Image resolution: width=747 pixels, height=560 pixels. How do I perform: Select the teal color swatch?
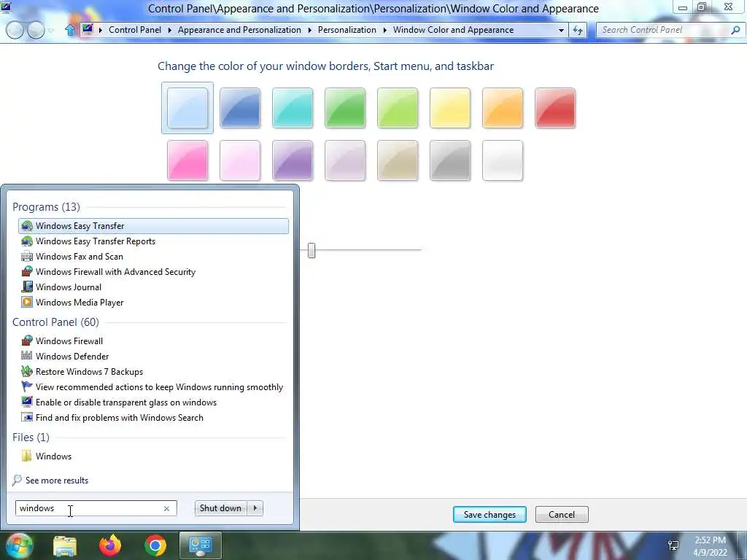tap(293, 108)
